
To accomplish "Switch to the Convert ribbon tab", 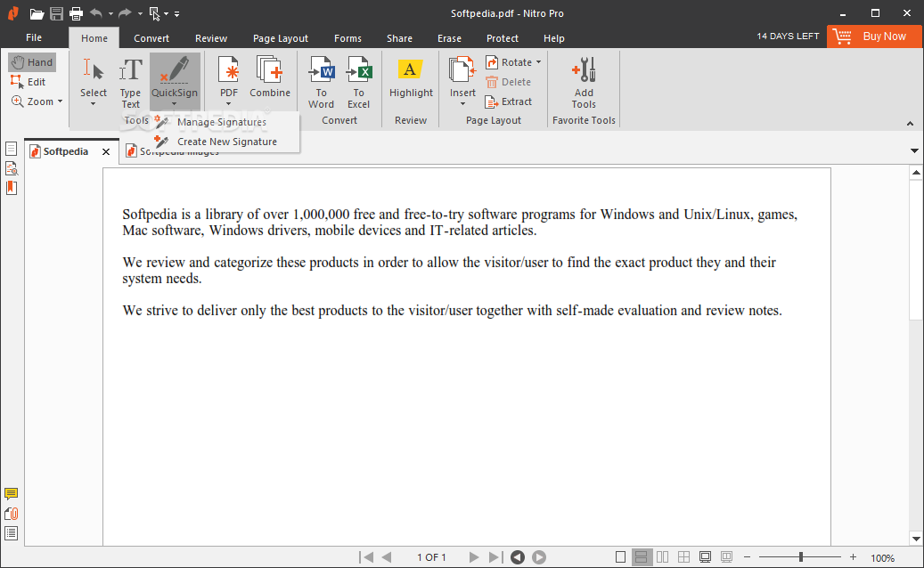I will [x=151, y=38].
